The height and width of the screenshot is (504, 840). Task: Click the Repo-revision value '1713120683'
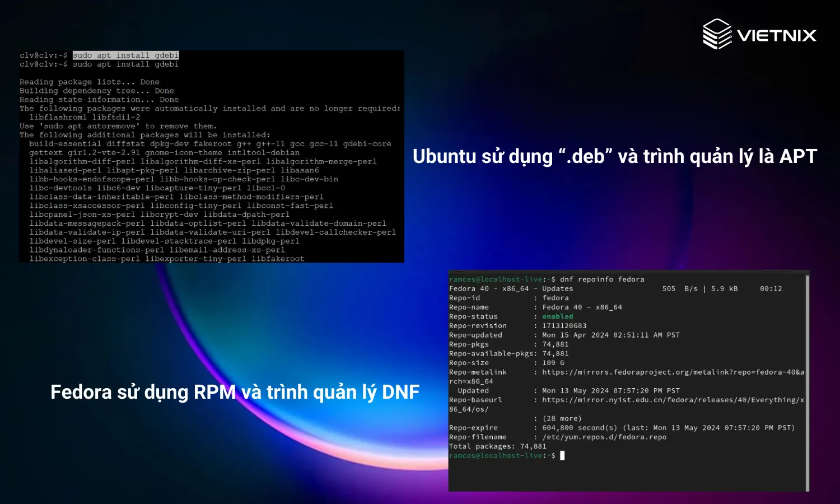[564, 326]
